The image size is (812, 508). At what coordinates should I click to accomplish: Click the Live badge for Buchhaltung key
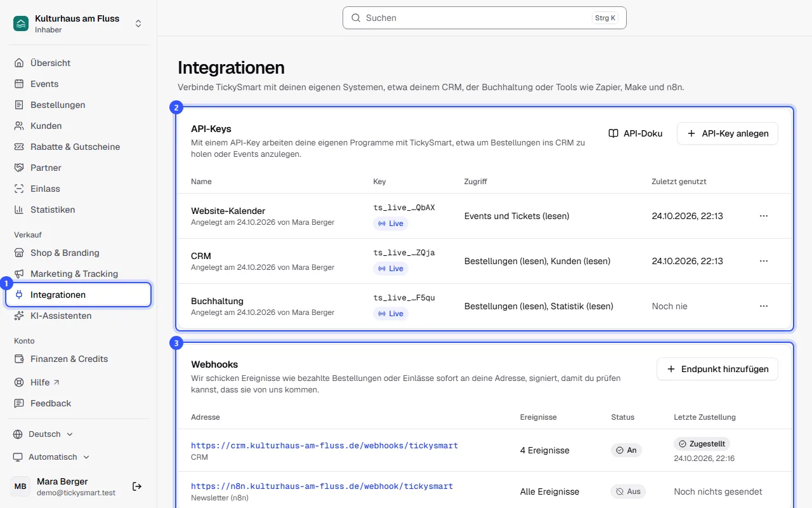pyautogui.click(x=391, y=314)
